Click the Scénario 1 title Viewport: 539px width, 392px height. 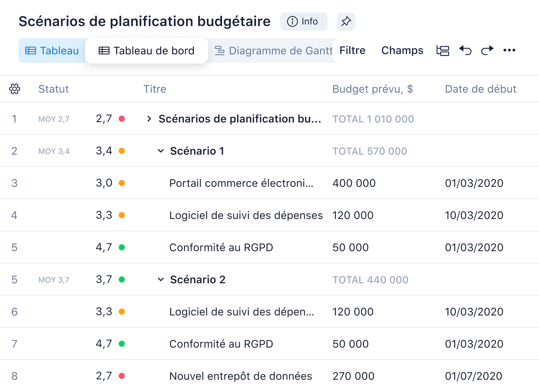click(197, 151)
